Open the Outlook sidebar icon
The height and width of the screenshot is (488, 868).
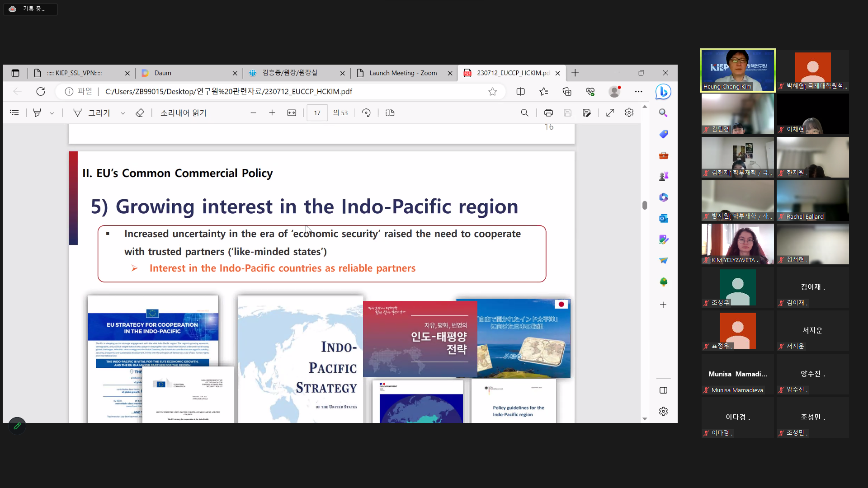coord(663,219)
